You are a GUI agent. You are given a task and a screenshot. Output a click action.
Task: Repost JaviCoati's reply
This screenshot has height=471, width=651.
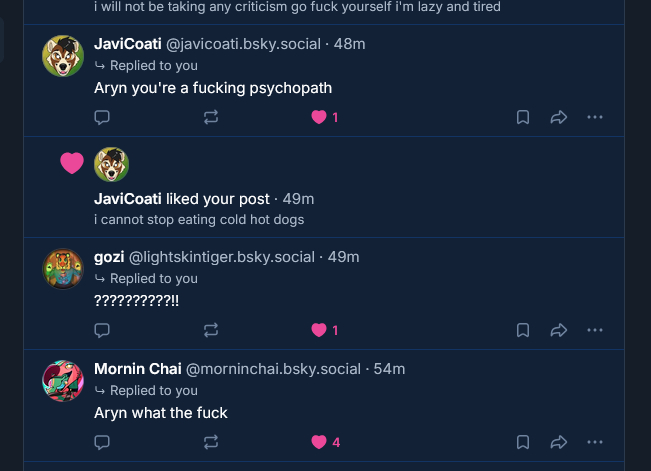click(x=210, y=117)
